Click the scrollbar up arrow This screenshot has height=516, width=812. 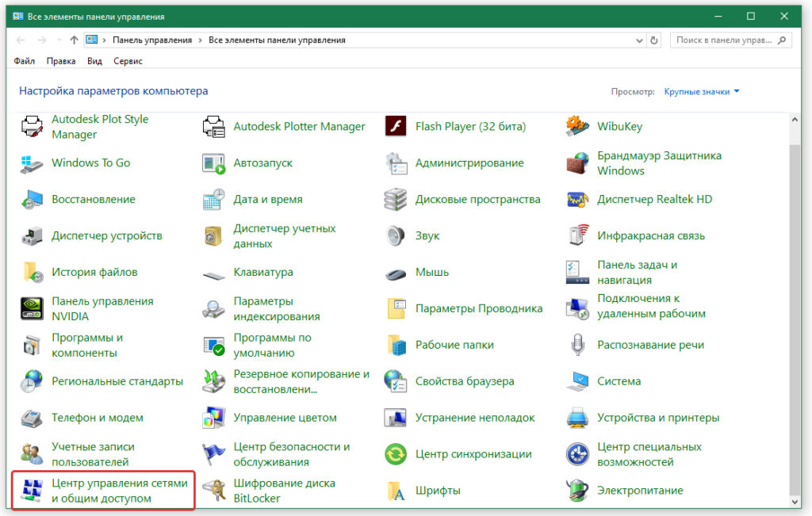[795, 120]
